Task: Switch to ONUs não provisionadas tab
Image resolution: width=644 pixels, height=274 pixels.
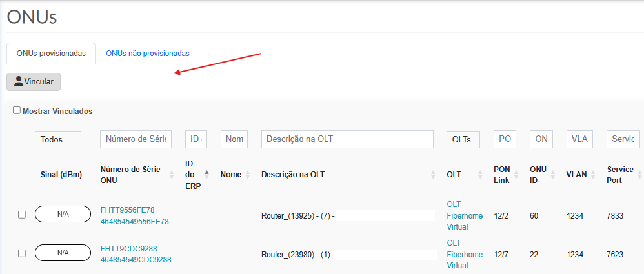Action: coord(148,54)
